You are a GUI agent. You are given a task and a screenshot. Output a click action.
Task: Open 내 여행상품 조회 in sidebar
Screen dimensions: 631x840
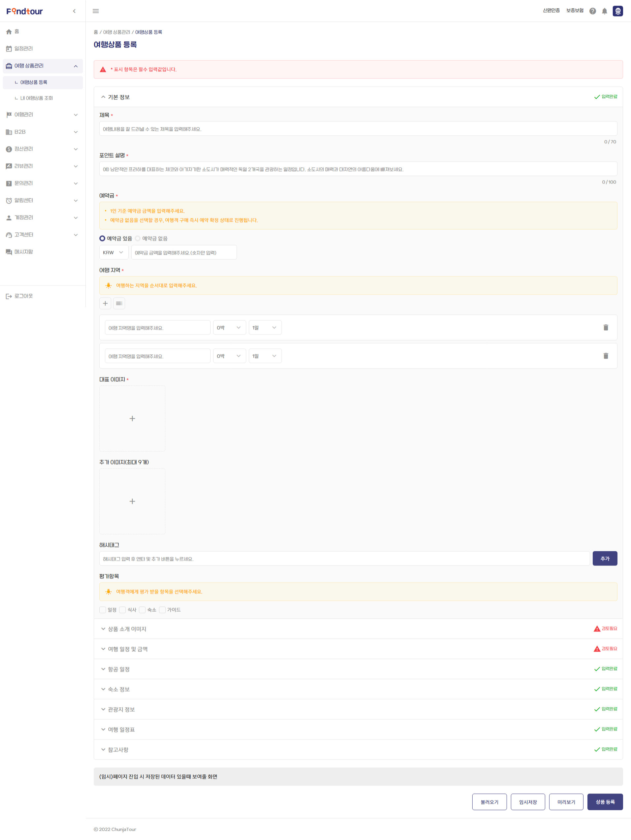pyautogui.click(x=37, y=98)
